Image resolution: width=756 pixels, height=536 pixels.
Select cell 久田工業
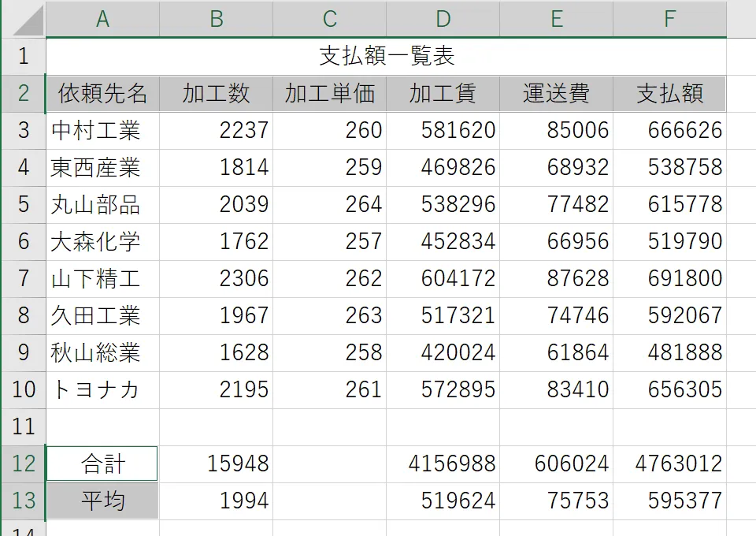[102, 316]
